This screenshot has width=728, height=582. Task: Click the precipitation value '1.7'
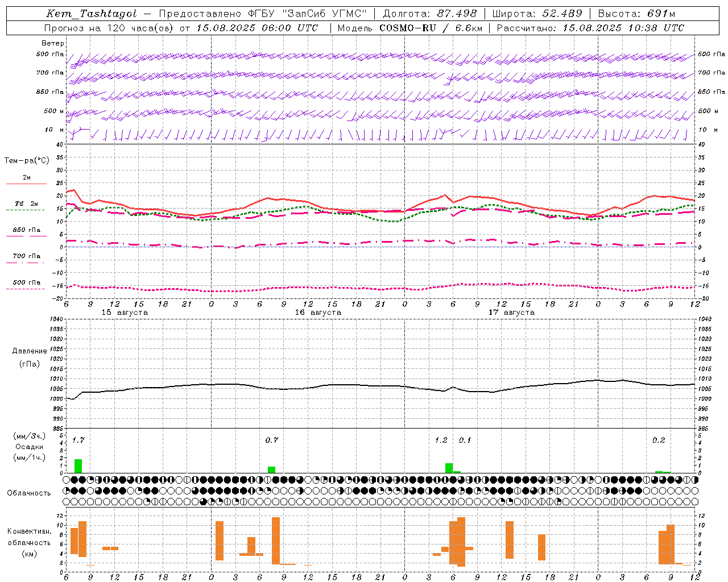[x=78, y=440]
